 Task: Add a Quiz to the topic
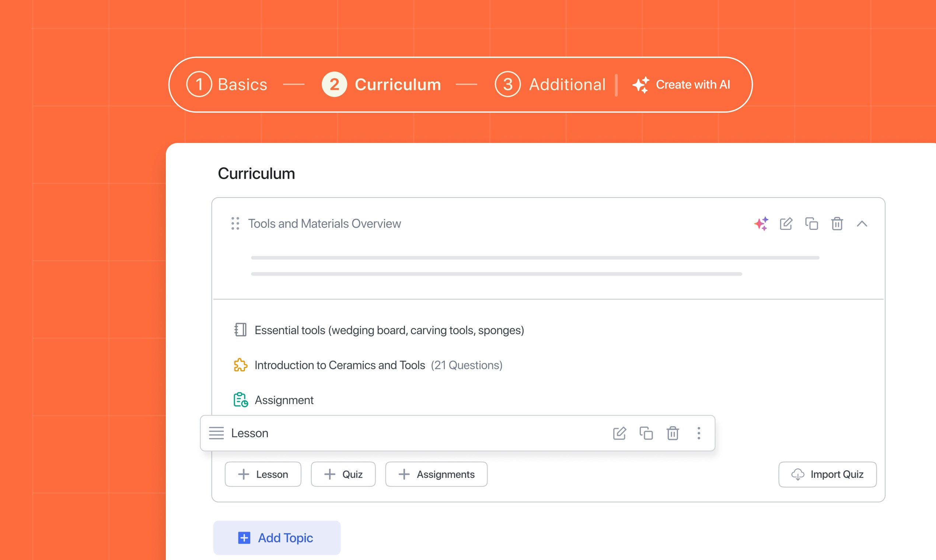point(343,474)
